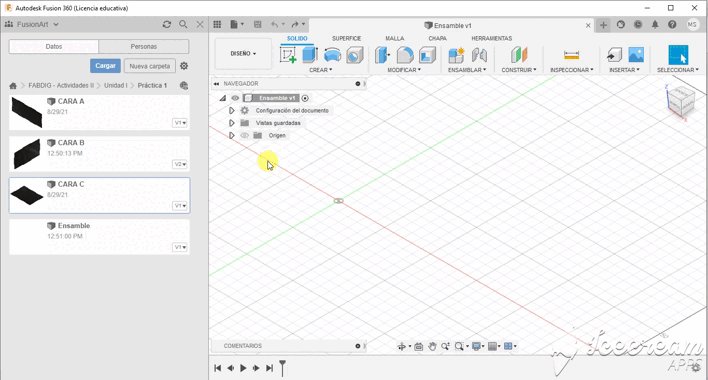Expand the Origen node
The width and height of the screenshot is (708, 380).
point(232,135)
